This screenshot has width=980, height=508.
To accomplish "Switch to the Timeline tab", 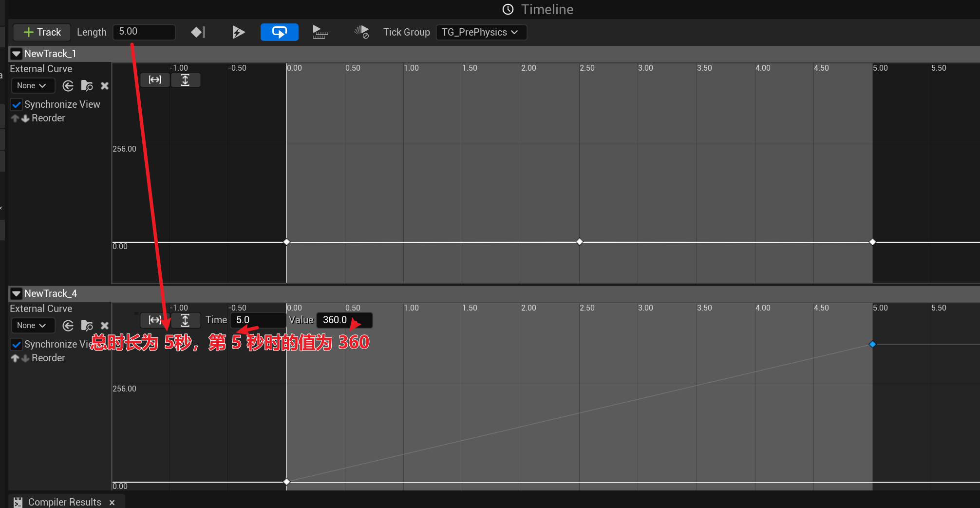I will click(x=538, y=9).
